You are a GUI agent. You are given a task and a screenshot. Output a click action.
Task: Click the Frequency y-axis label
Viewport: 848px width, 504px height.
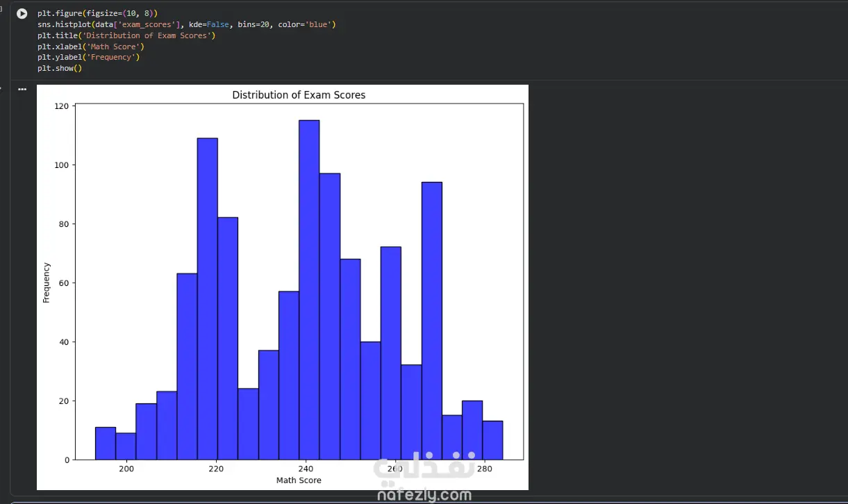47,282
